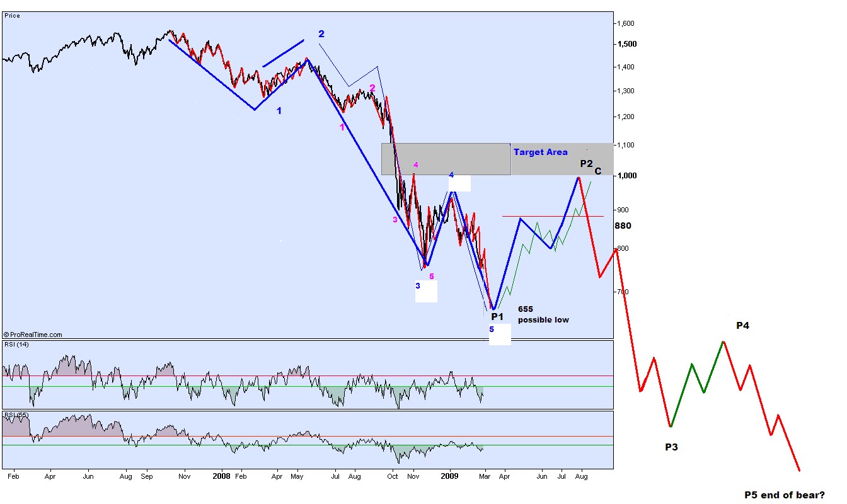Click the 'P3' wave label
The image size is (847, 504).
tap(671, 447)
